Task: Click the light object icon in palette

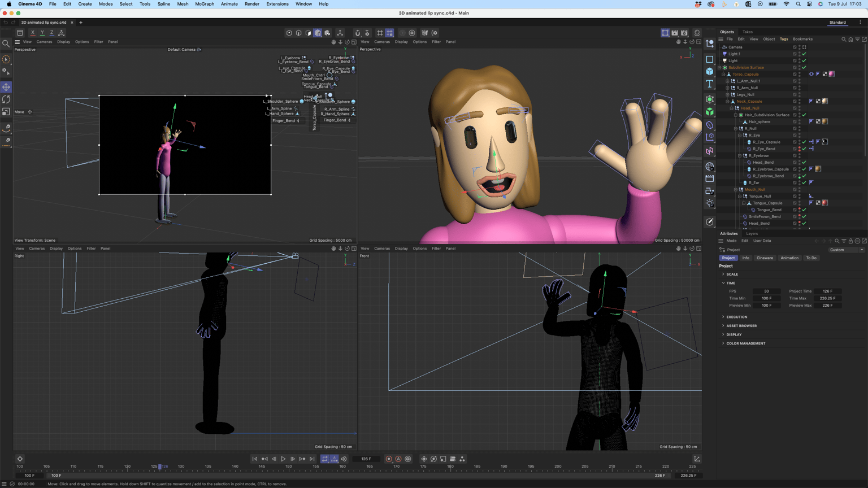Action: (710, 203)
